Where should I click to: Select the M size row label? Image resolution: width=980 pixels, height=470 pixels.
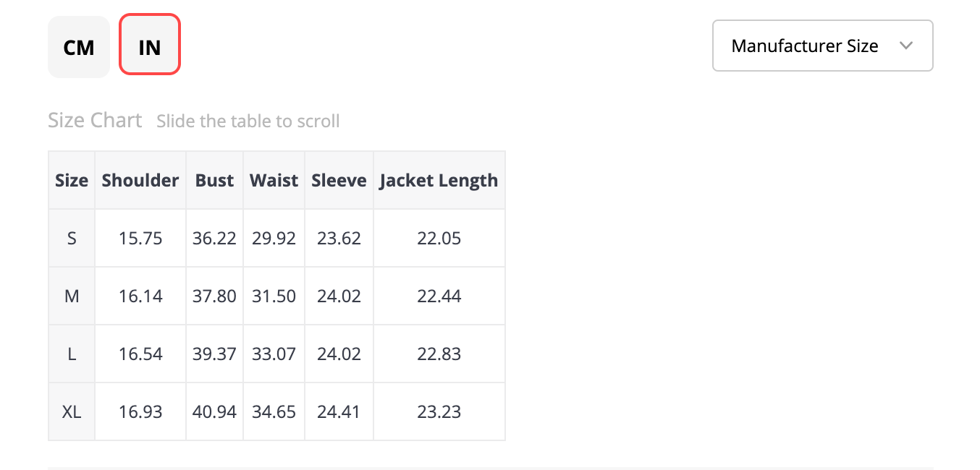tap(72, 296)
